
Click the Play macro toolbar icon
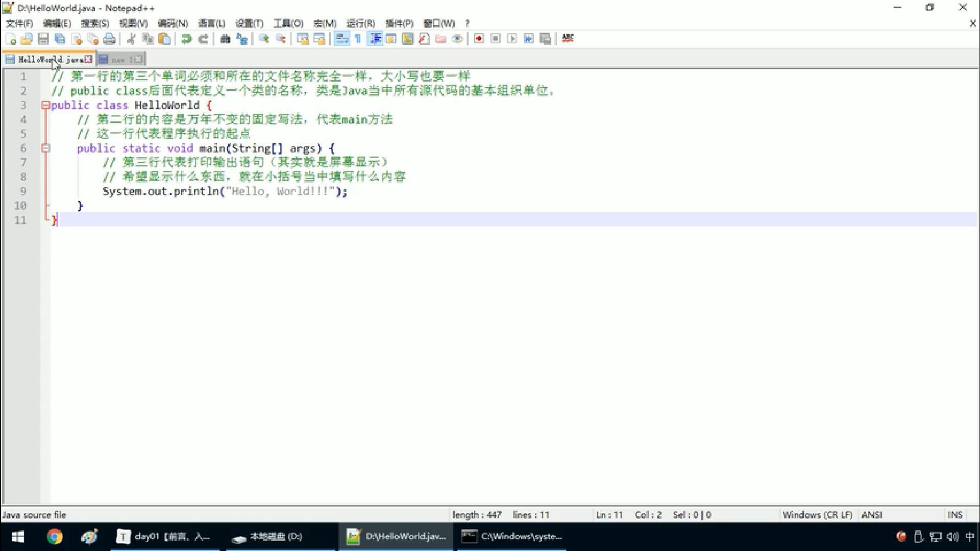tap(512, 39)
